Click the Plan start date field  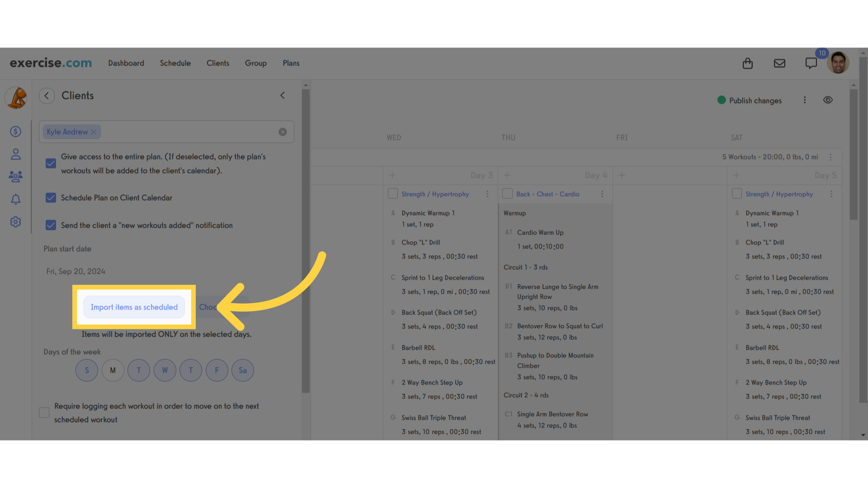click(x=75, y=271)
